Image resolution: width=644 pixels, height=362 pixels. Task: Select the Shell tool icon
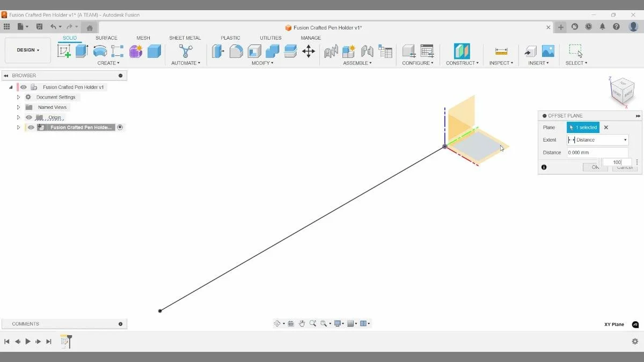254,51
